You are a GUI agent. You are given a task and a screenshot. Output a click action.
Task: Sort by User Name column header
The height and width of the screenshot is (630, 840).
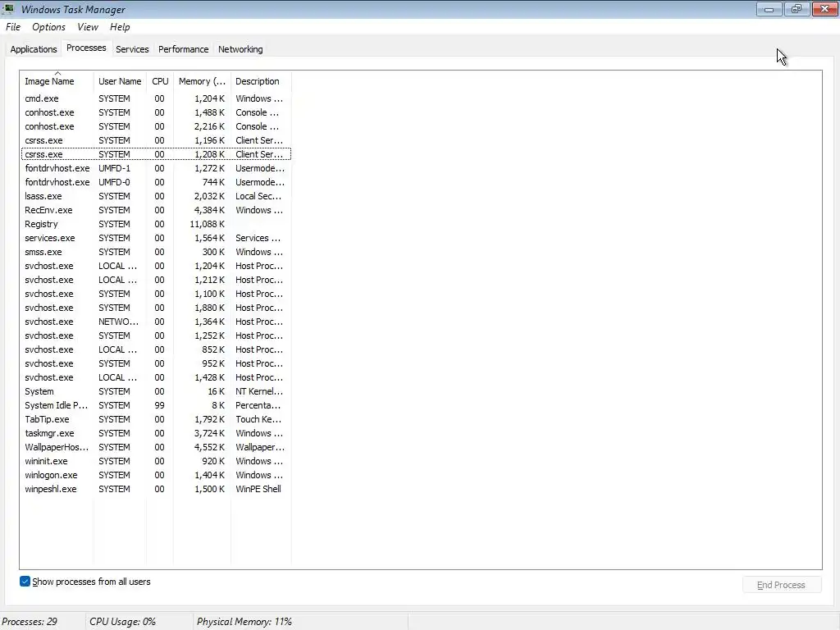pos(120,81)
